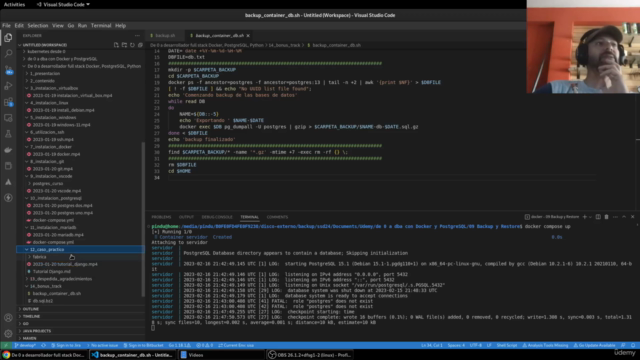640x360 pixels.
Task: Click Shell Script language mode
Action: 507,345
